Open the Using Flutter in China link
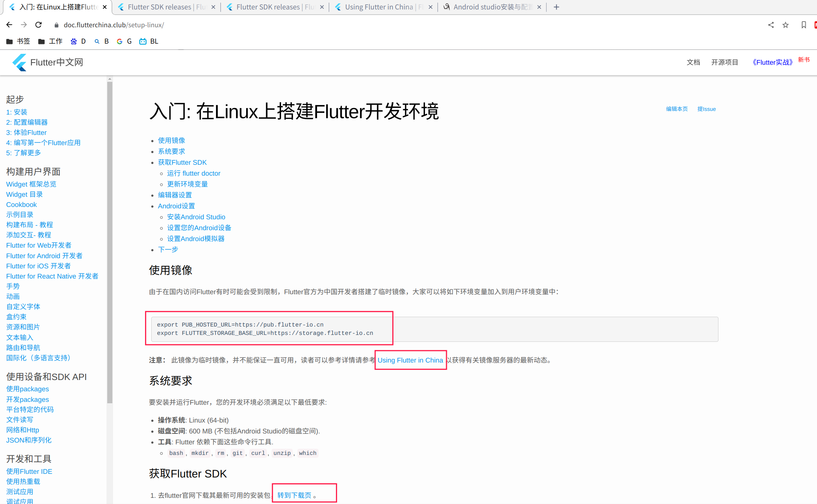 (410, 360)
